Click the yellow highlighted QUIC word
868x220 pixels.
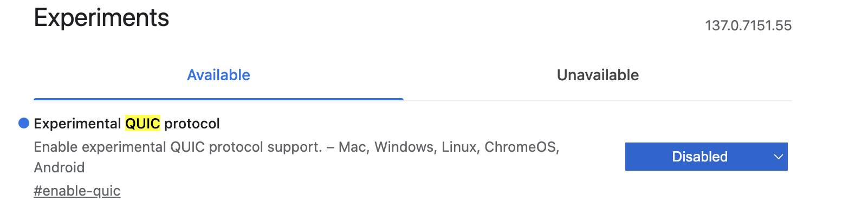click(x=142, y=124)
